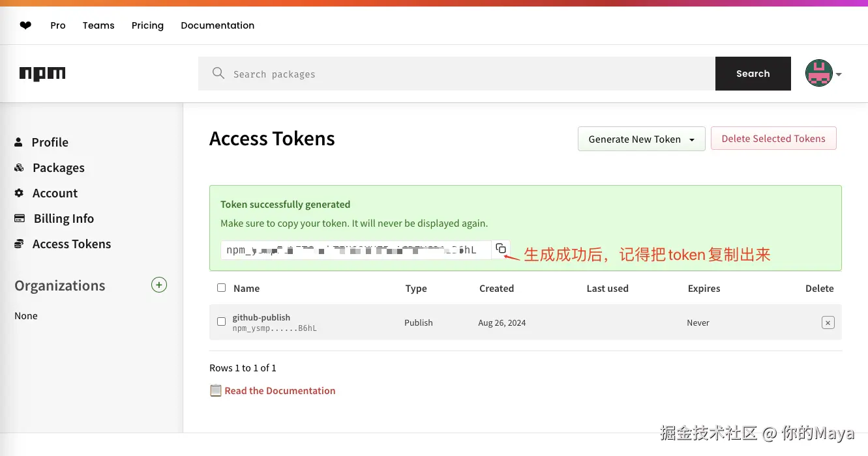Open the Generate New Token dropdown
The image size is (868, 456).
[x=640, y=139]
